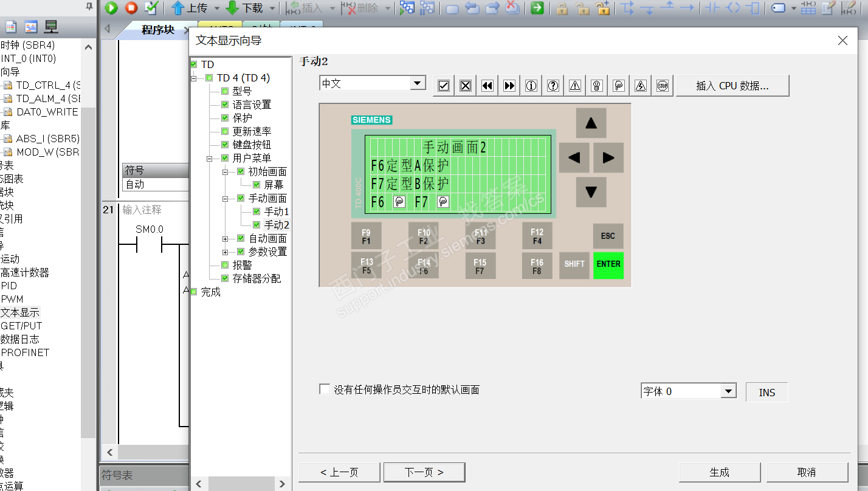Click the 下载 download toolbar button
The width and height of the screenshot is (868, 491).
coord(244,8)
